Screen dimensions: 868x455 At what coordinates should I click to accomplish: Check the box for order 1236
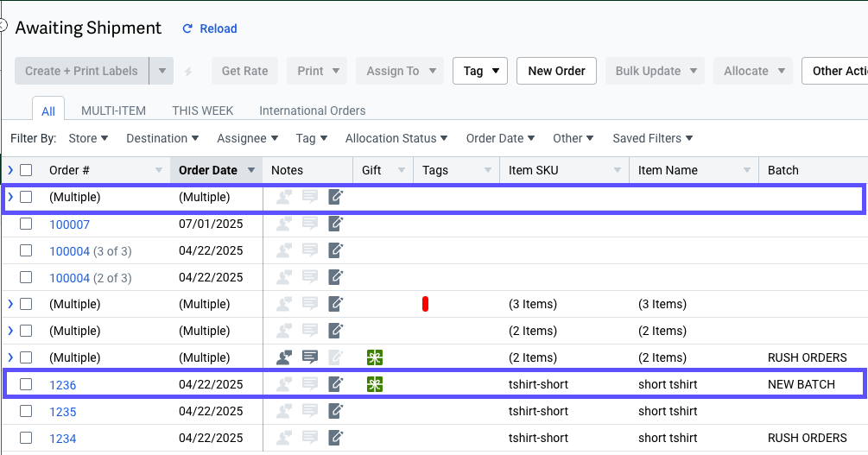click(26, 384)
